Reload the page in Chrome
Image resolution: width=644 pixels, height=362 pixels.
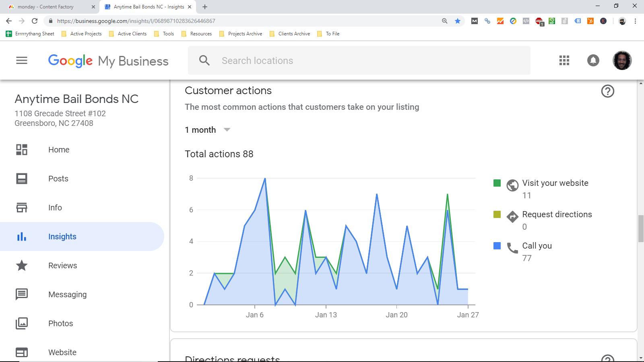[35, 21]
